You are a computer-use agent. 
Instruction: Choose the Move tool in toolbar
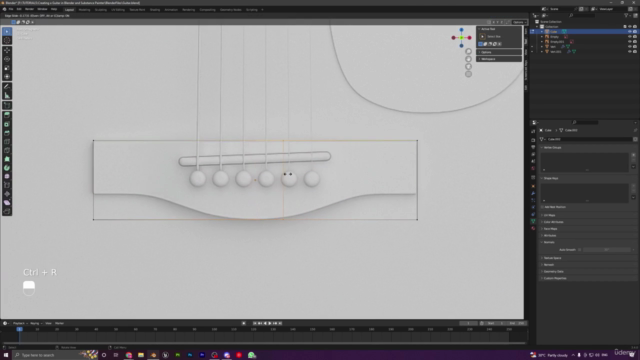click(7, 50)
